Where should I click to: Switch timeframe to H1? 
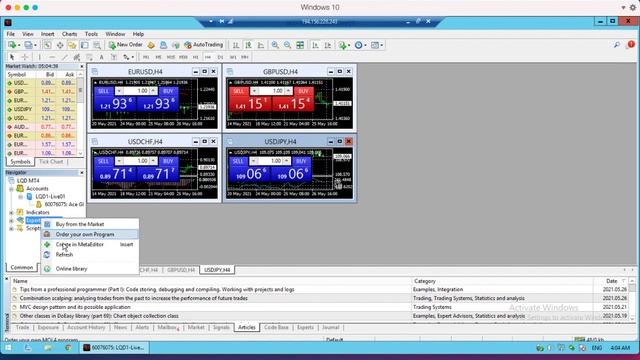tap(196, 57)
